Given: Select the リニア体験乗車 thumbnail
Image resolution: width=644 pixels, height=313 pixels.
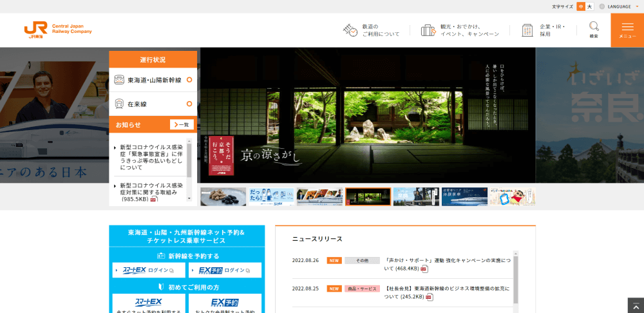Looking at the screenshot, I should [464, 197].
